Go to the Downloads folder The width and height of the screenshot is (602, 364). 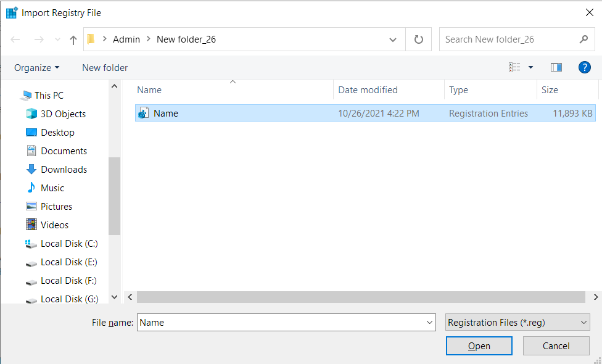(x=63, y=169)
